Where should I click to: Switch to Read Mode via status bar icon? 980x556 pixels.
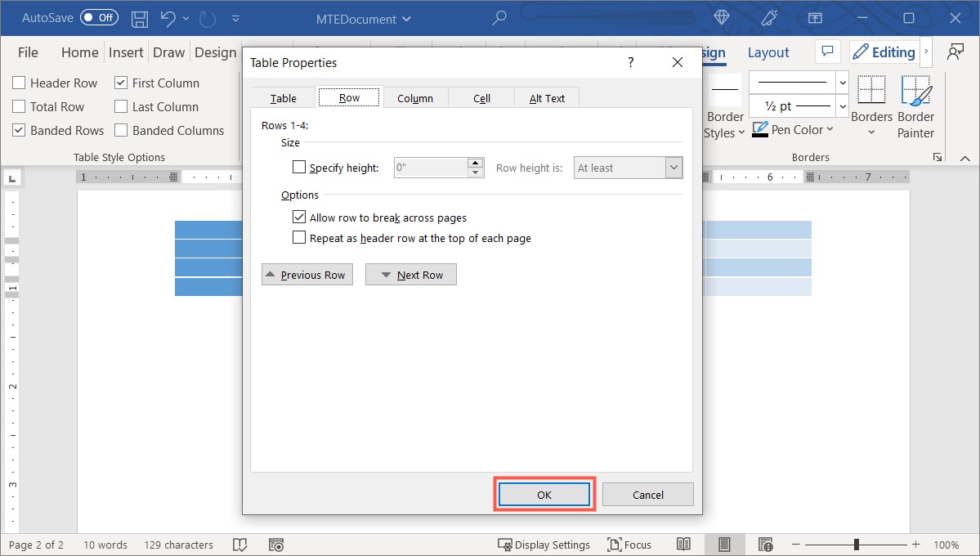(x=683, y=545)
